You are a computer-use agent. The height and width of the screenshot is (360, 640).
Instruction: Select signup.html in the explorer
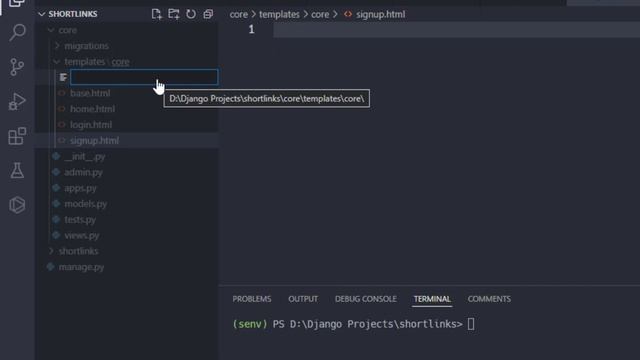[x=94, y=141]
